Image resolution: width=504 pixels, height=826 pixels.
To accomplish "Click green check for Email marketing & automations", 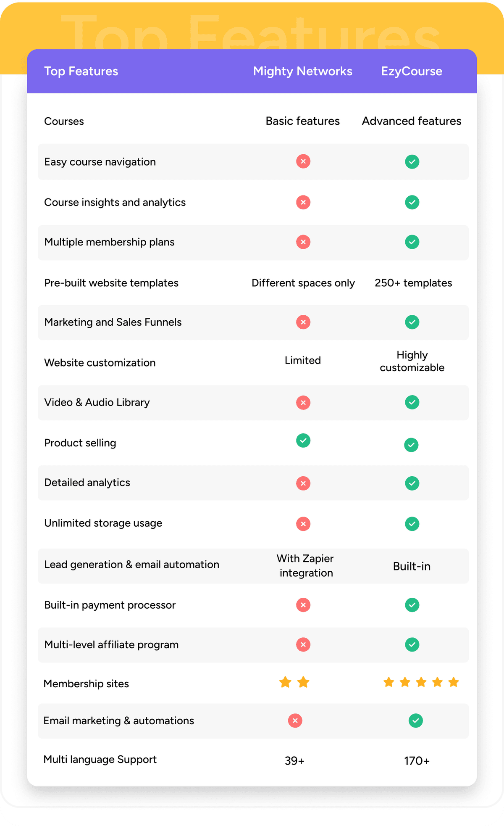I will [x=415, y=720].
